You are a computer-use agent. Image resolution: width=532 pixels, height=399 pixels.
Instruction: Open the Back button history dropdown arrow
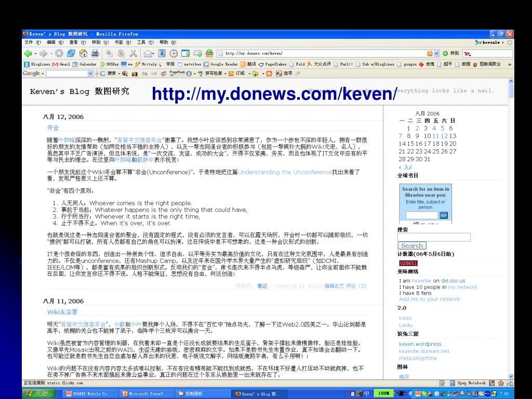click(35, 54)
